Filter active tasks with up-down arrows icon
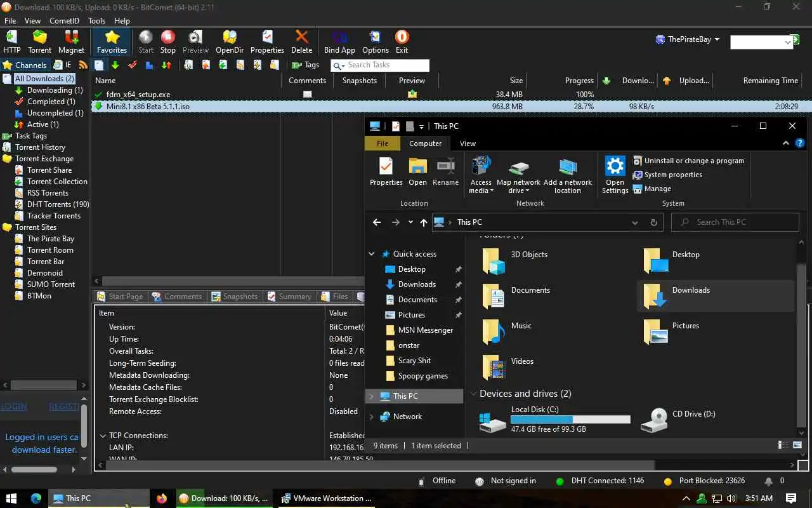The height and width of the screenshot is (508, 812). coord(166,65)
